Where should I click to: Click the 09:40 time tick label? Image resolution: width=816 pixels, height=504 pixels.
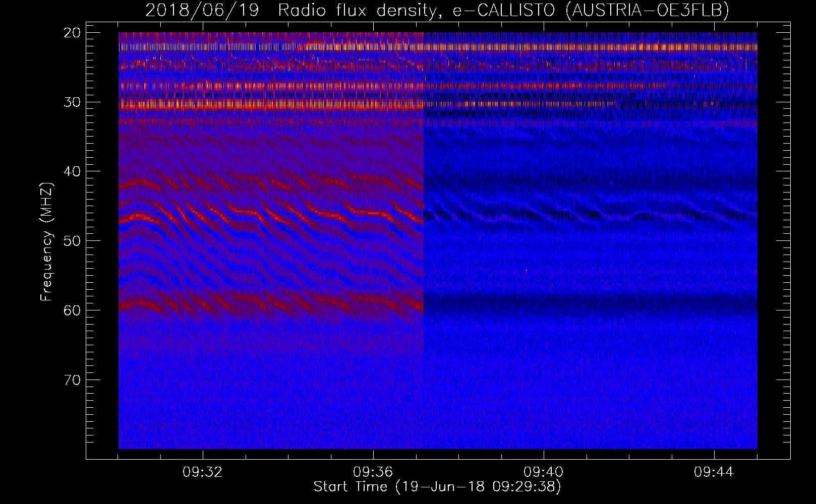(x=544, y=472)
